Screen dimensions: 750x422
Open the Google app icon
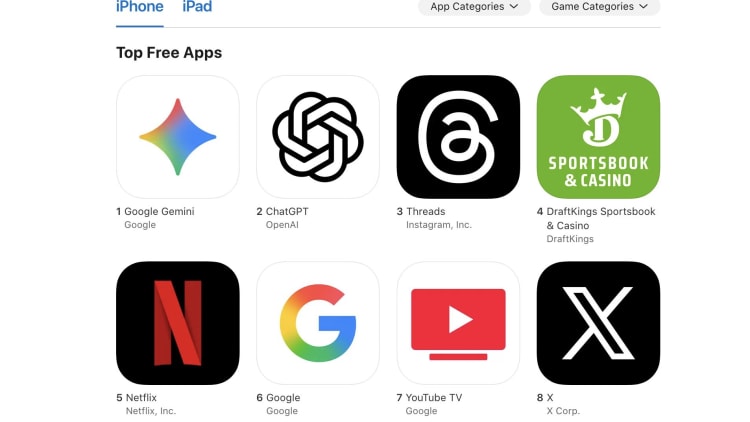click(318, 323)
